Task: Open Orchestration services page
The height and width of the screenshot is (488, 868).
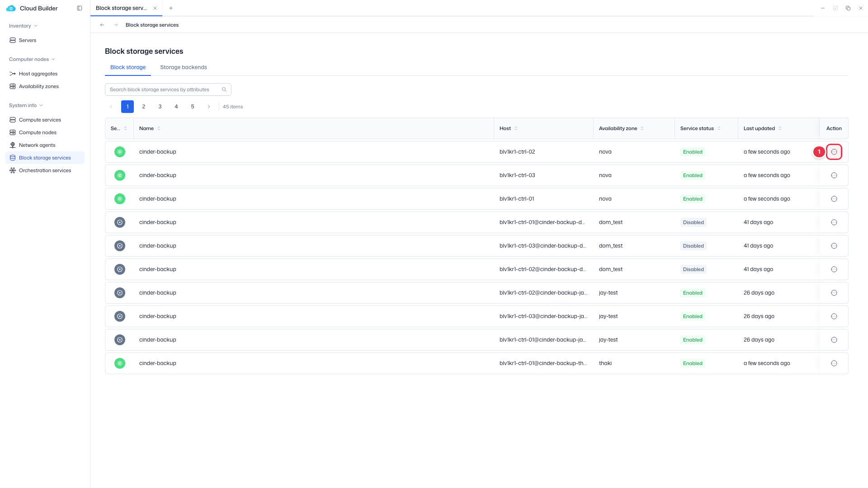Action: pos(45,170)
